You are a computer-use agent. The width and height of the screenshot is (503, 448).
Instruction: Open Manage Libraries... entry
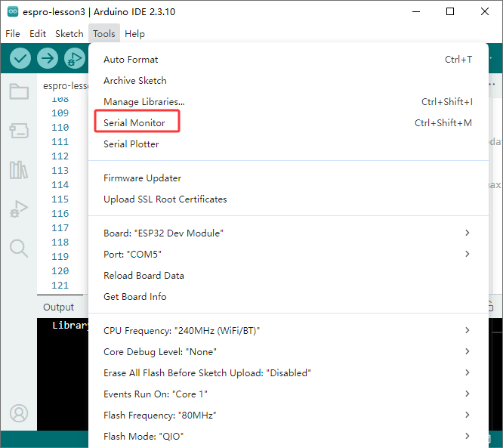pyautogui.click(x=288, y=102)
